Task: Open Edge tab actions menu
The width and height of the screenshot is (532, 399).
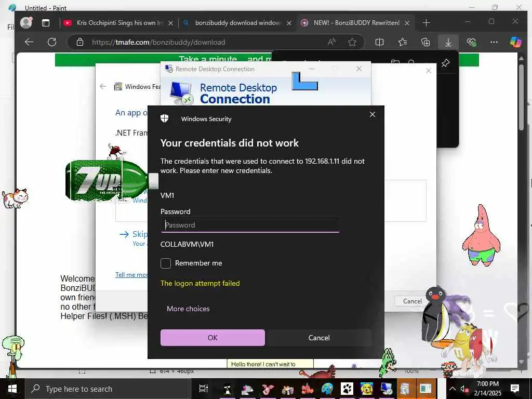Action: 46,23
